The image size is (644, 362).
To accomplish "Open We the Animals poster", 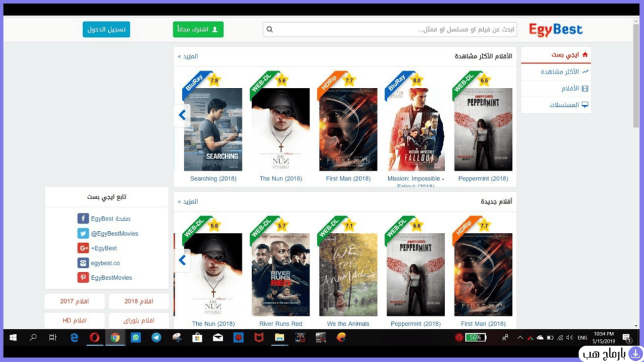I will [348, 275].
